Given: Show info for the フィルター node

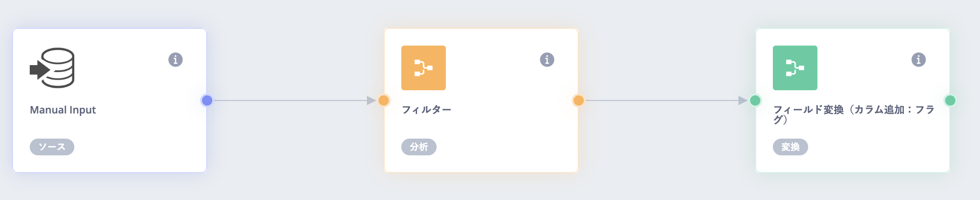Looking at the screenshot, I should click(547, 60).
